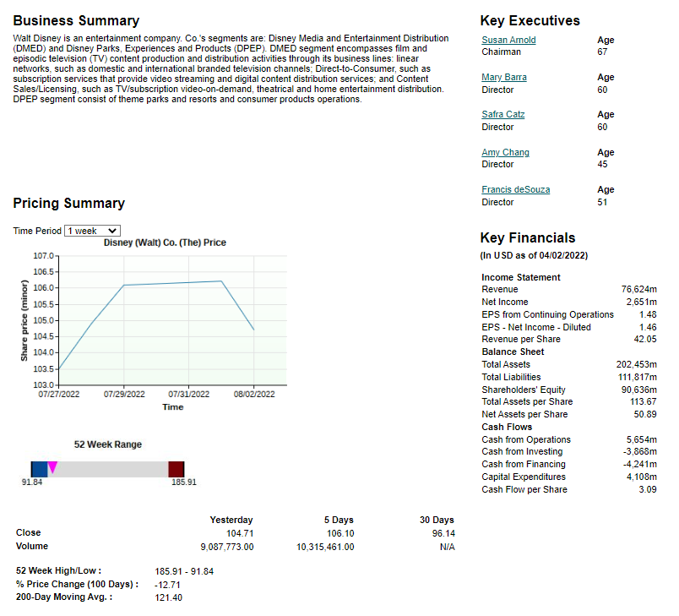679x616 pixels.
Task: Select the Business Summary heading
Action: [x=76, y=21]
